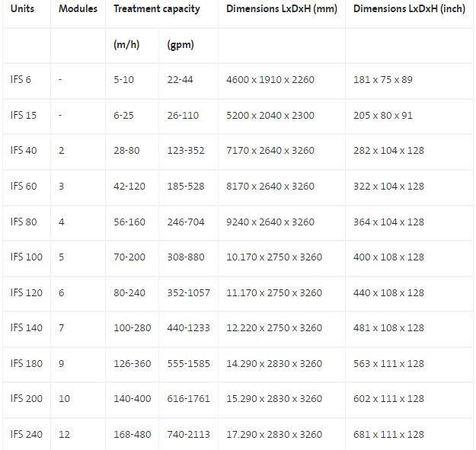Click the Modules column header
476x450 pixels.
tap(78, 9)
